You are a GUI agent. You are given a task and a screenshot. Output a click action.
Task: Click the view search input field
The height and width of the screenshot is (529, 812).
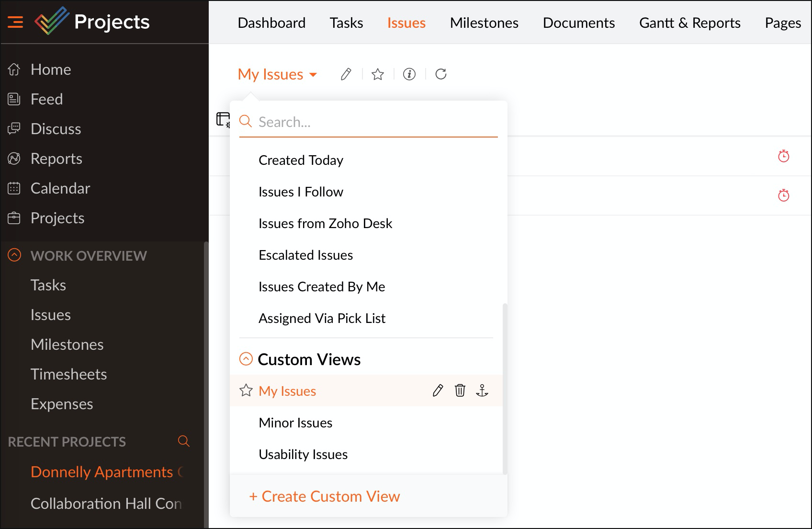[x=373, y=122]
